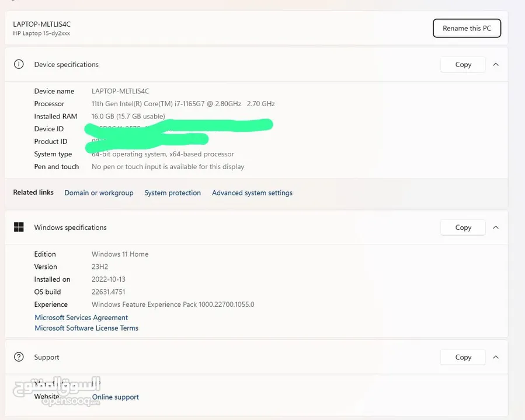Open the Online support link
Screen dimensions: 525x420
(x=115, y=397)
